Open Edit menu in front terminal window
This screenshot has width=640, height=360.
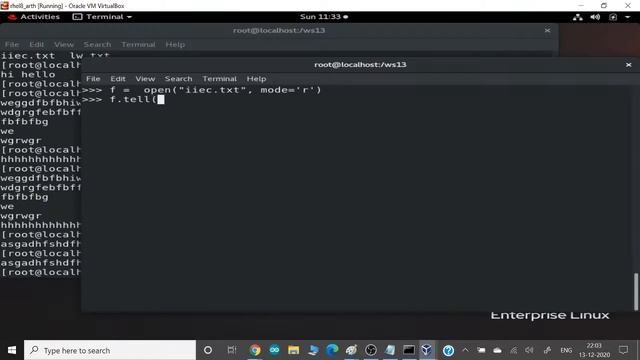click(x=118, y=79)
